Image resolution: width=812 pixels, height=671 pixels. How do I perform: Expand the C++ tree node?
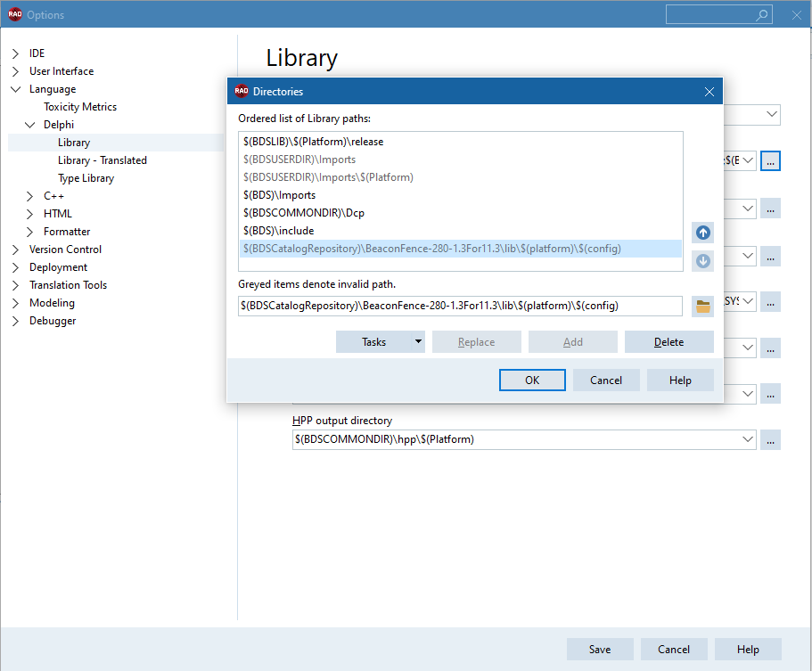point(30,196)
